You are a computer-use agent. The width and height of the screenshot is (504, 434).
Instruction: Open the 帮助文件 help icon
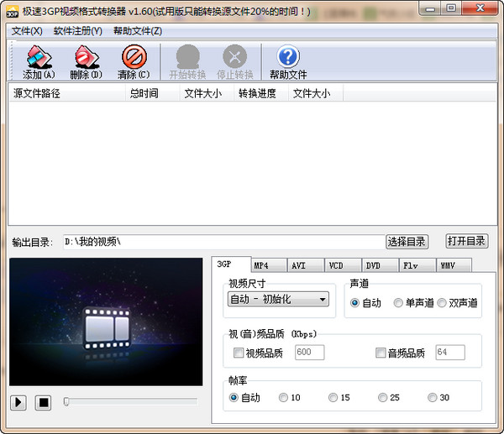(288, 58)
